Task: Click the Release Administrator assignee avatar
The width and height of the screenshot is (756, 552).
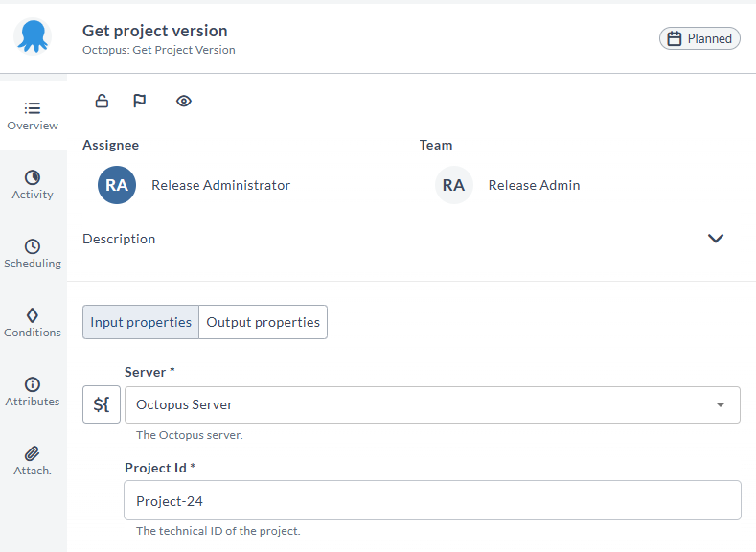Action: click(x=117, y=185)
